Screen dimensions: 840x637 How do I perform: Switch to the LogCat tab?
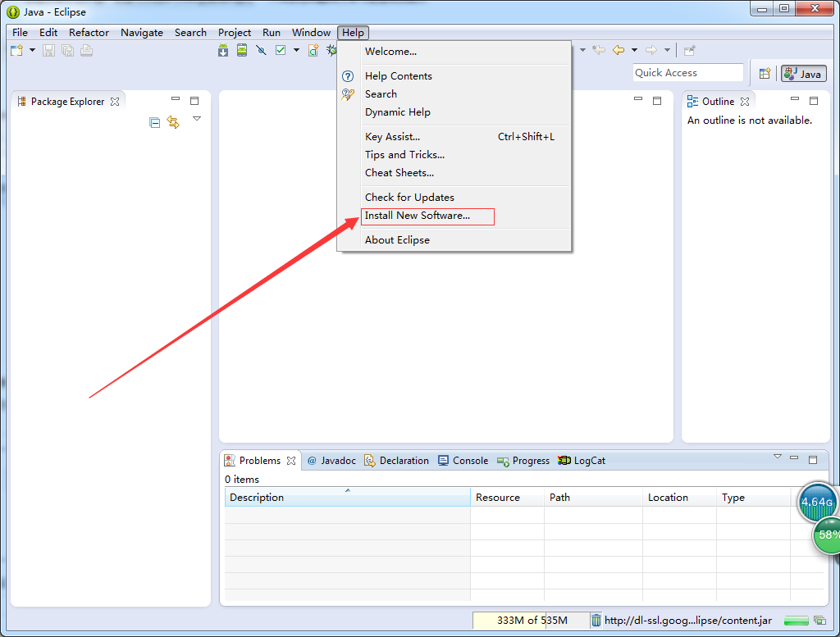(582, 461)
